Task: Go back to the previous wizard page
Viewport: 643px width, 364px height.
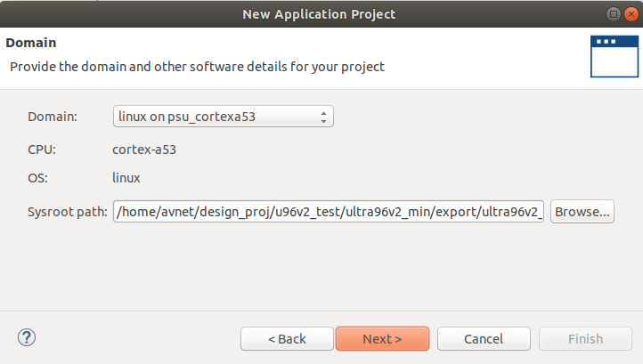Action: [287, 338]
